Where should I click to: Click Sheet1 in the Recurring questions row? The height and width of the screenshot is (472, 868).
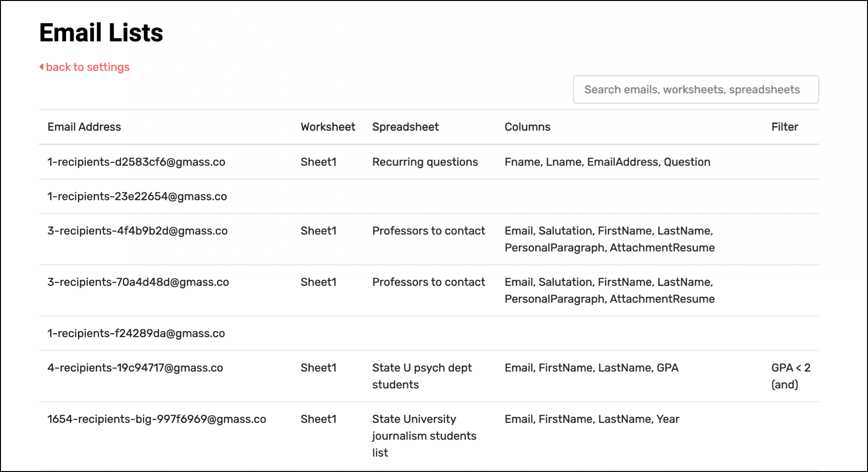319,162
